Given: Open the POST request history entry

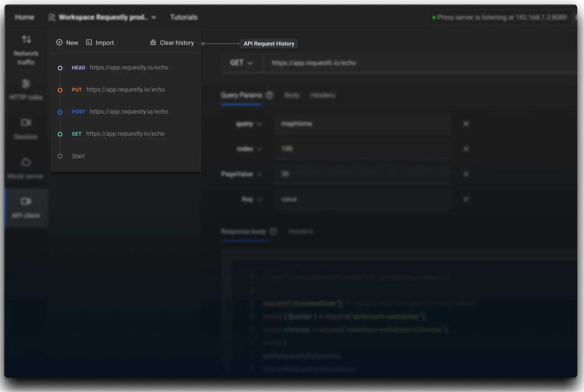Looking at the screenshot, I should tap(120, 112).
